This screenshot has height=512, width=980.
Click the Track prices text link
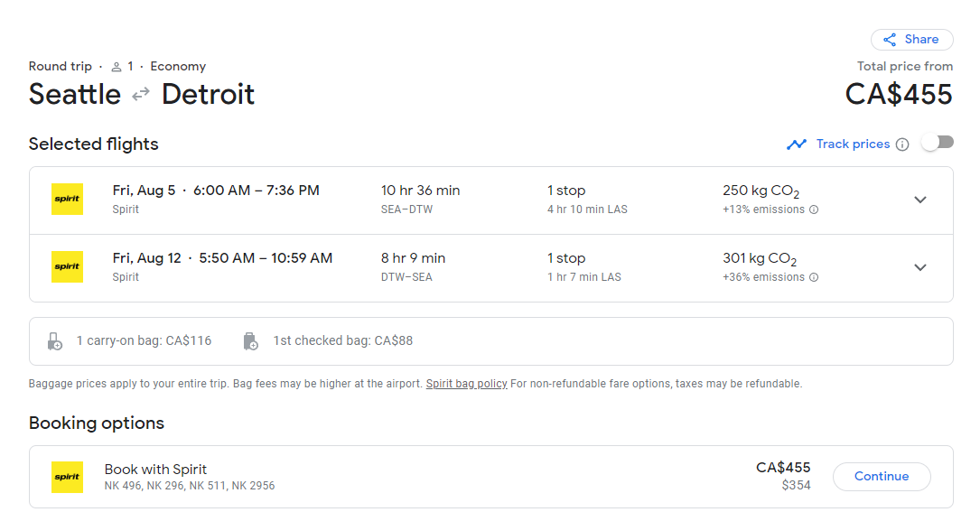pyautogui.click(x=853, y=144)
